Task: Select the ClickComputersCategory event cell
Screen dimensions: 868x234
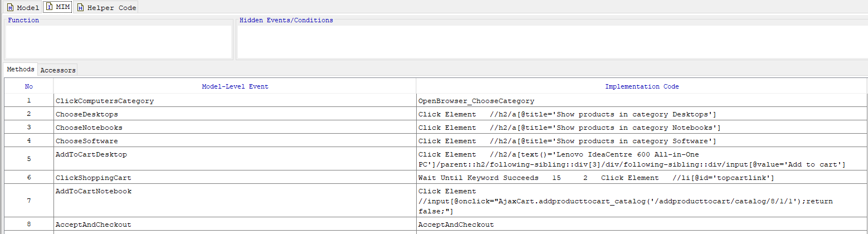Action: (x=235, y=101)
